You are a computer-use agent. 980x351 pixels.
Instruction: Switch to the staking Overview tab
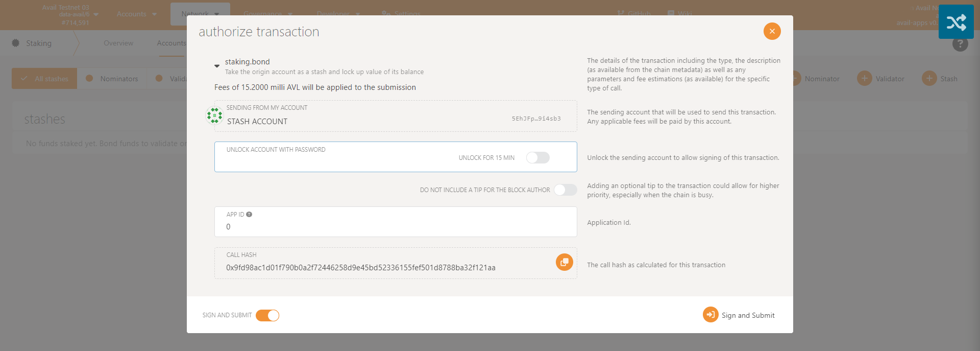[x=118, y=43]
